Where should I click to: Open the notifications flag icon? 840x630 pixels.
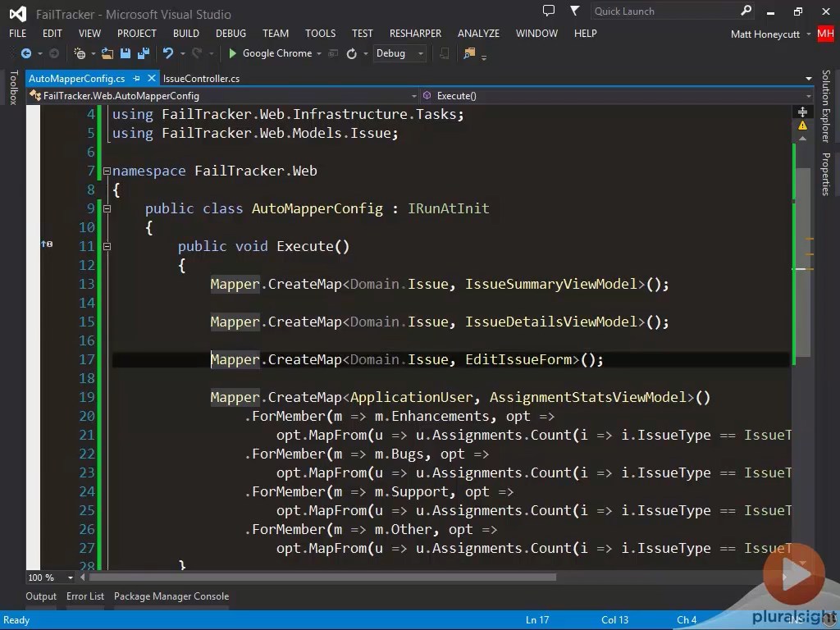(574, 11)
